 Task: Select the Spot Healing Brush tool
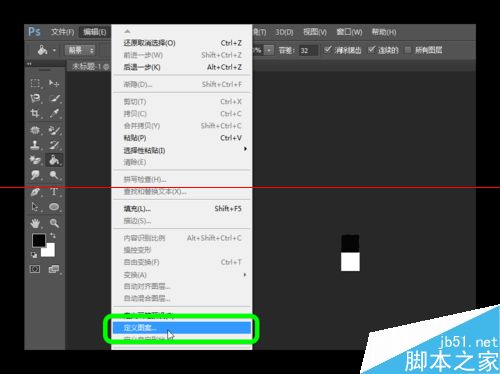coord(35,129)
